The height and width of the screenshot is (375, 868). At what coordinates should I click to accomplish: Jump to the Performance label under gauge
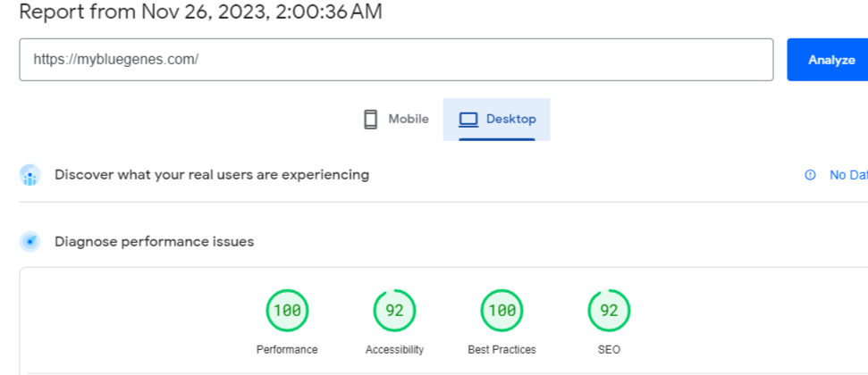pos(287,350)
